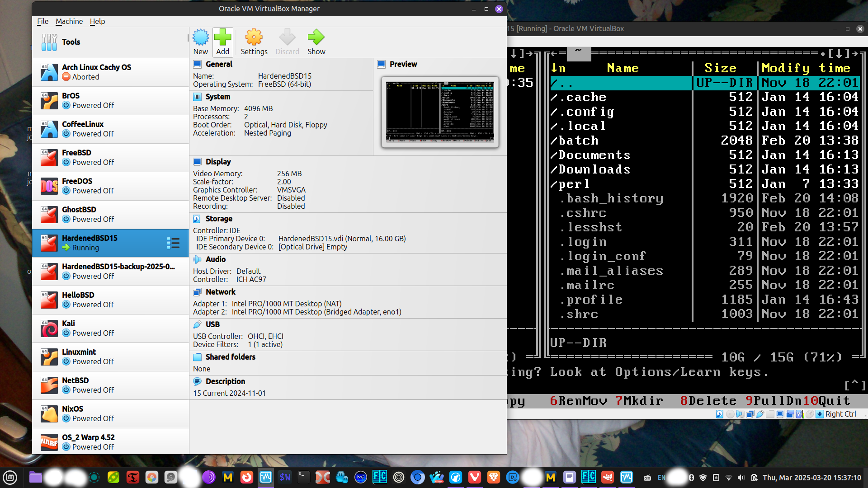Open the purple Files folder in taskbar

(36, 477)
